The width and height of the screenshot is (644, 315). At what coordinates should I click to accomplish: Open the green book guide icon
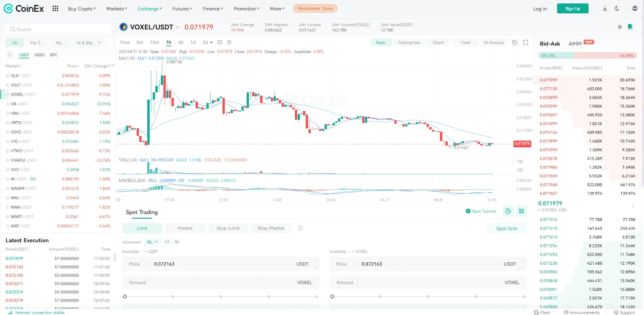(x=630, y=27)
